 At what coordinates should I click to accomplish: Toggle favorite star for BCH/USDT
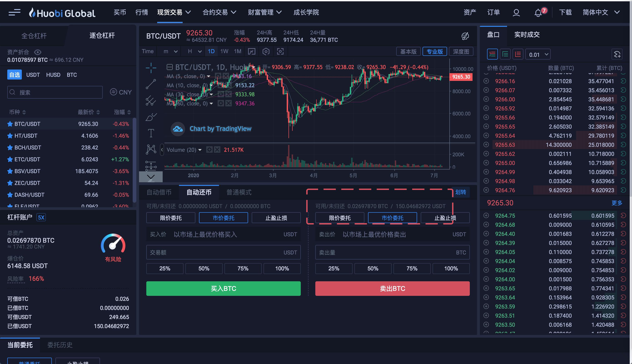tap(10, 147)
